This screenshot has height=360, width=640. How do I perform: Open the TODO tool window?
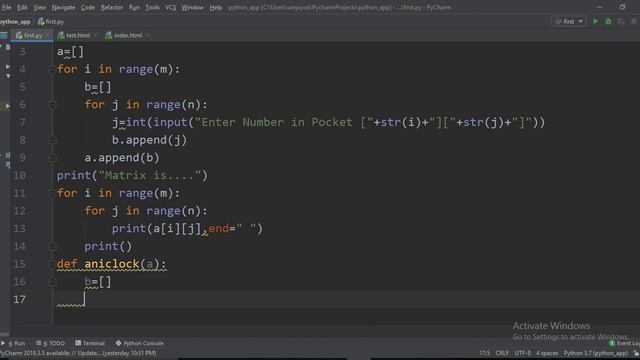(x=50, y=343)
